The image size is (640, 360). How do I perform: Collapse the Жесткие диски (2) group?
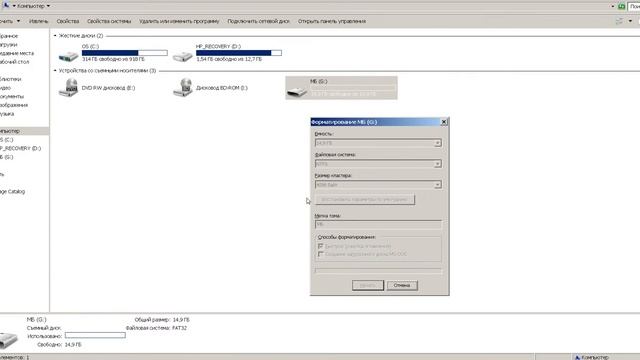tap(55, 36)
